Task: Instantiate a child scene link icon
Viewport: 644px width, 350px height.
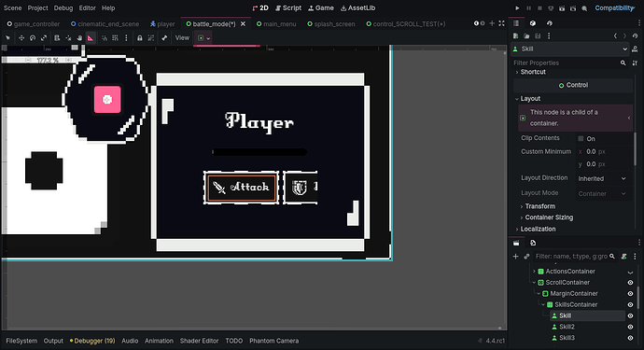Action: pos(527,257)
